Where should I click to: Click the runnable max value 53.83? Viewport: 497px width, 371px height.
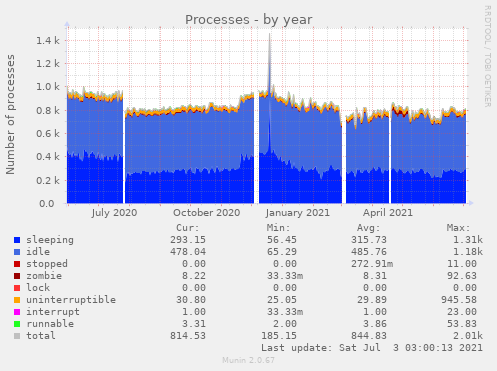click(462, 324)
